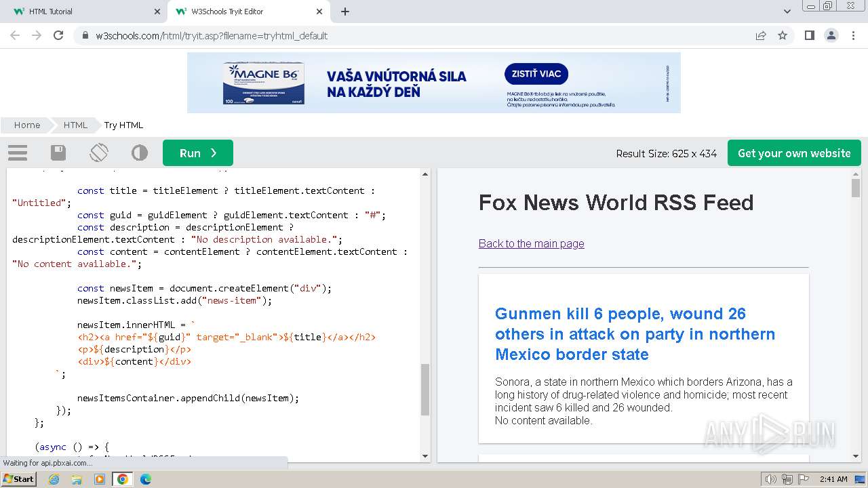Image resolution: width=868 pixels, height=488 pixels.
Task: Save the code with the floppy disk icon
Action: coord(58,152)
